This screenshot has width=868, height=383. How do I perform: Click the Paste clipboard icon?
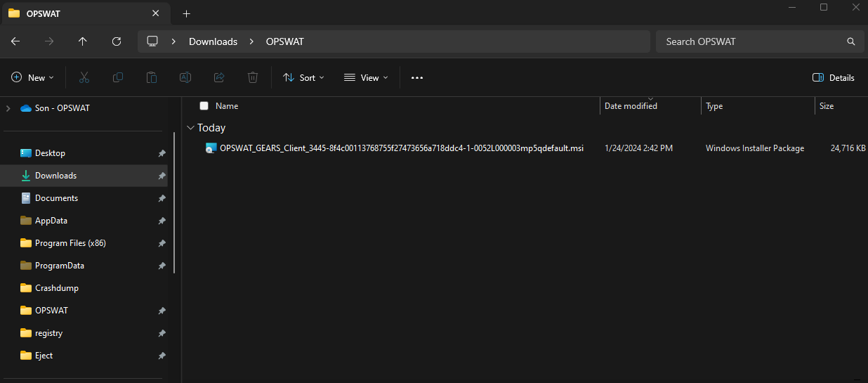[x=152, y=77]
